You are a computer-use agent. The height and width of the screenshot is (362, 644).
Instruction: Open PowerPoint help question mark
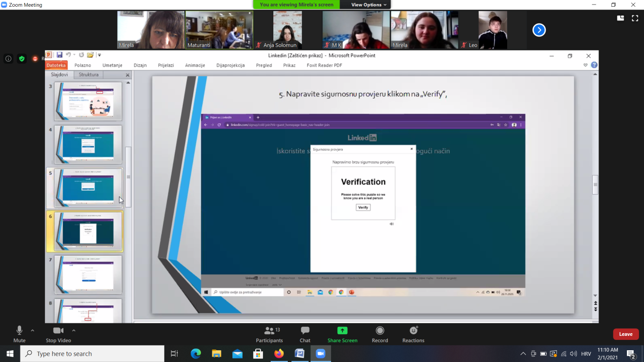tap(594, 65)
